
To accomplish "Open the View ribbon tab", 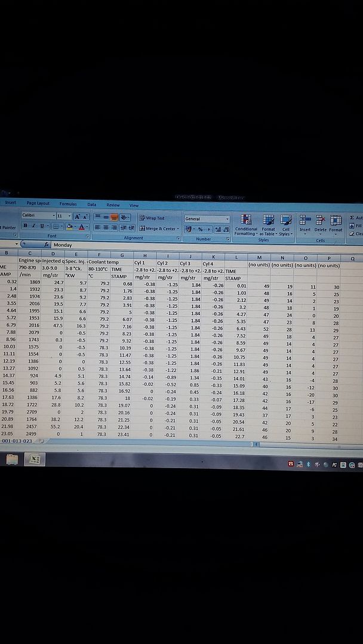I will 134,205.
